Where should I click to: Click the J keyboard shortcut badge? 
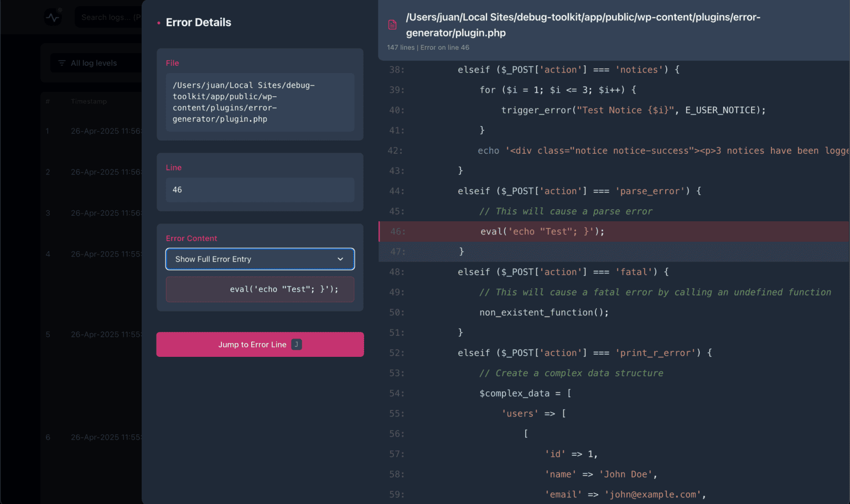tap(296, 344)
